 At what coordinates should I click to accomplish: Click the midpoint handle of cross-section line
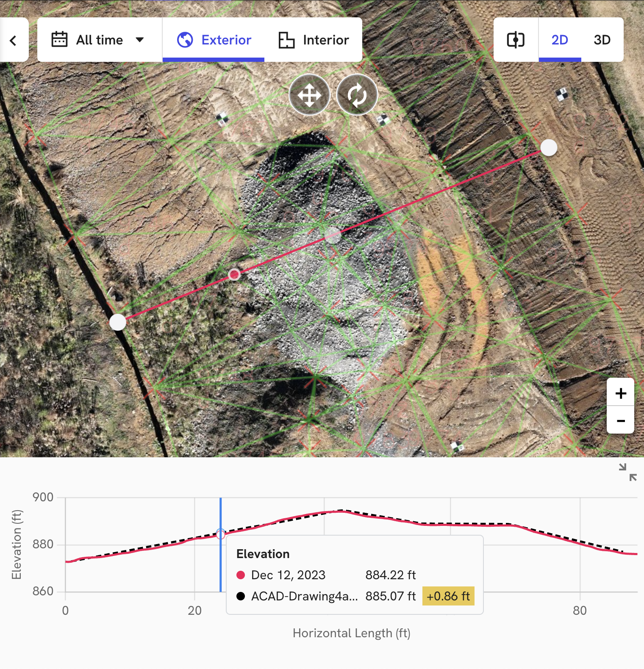click(333, 235)
